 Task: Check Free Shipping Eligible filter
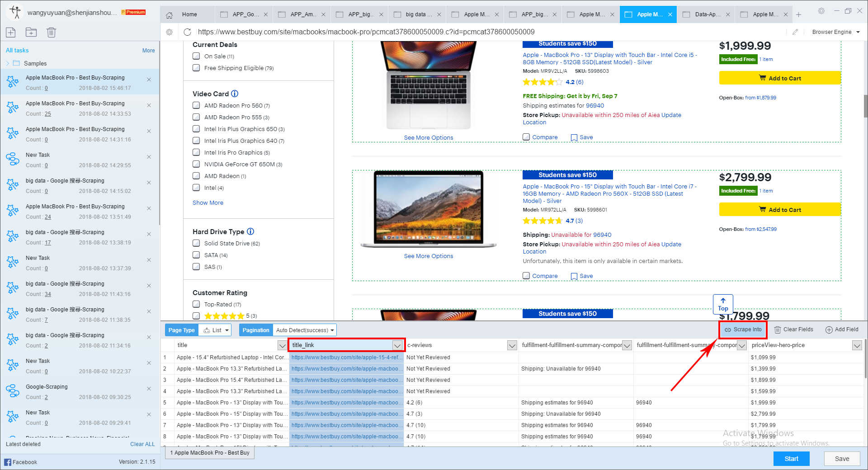196,68
